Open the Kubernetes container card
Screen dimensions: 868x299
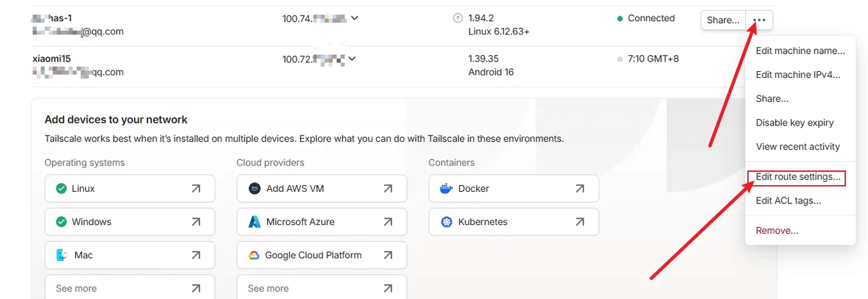tap(514, 222)
